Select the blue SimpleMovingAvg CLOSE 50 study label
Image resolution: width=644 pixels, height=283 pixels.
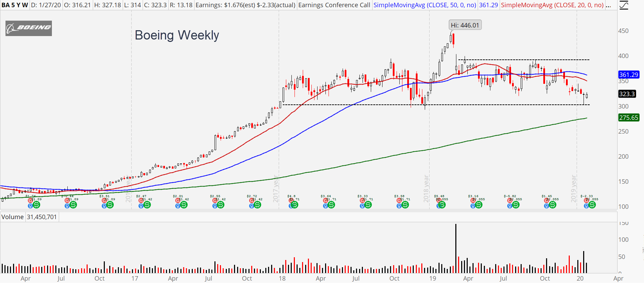(x=425, y=5)
